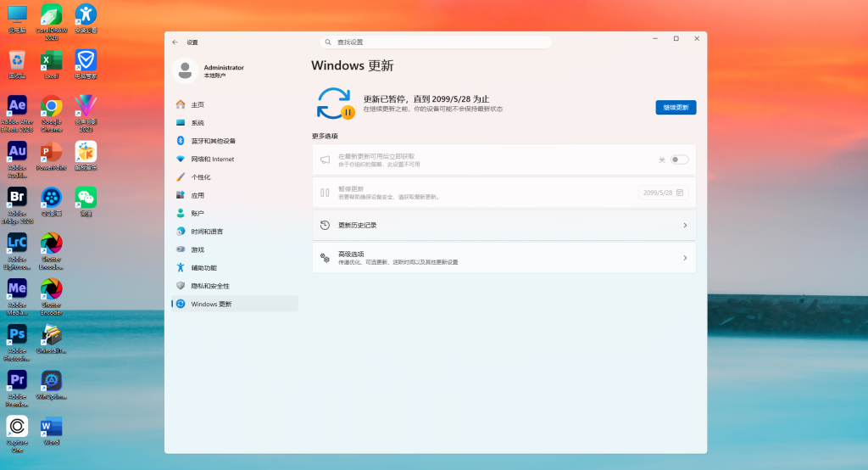This screenshot has height=470, width=868.
Task: Select the WinOptimizer desktop shortcut
Action: [52, 384]
